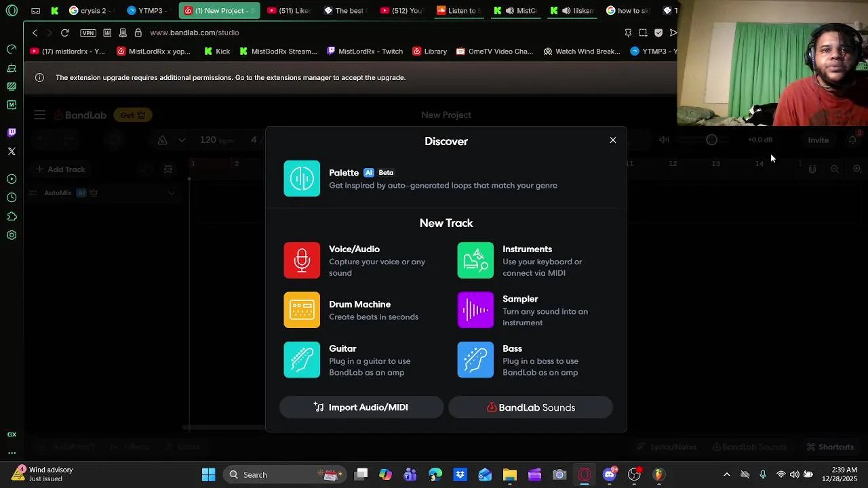
Task: Open BandLab Sounds from the dialog
Action: click(x=531, y=407)
